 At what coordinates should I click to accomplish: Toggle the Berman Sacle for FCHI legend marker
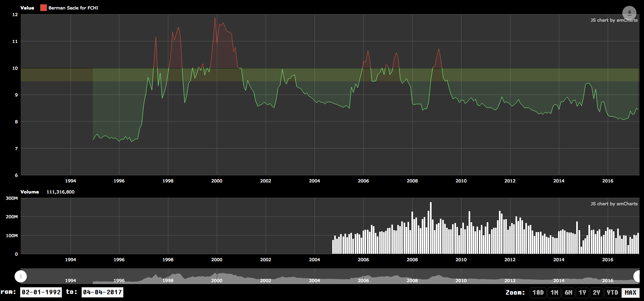click(x=43, y=8)
